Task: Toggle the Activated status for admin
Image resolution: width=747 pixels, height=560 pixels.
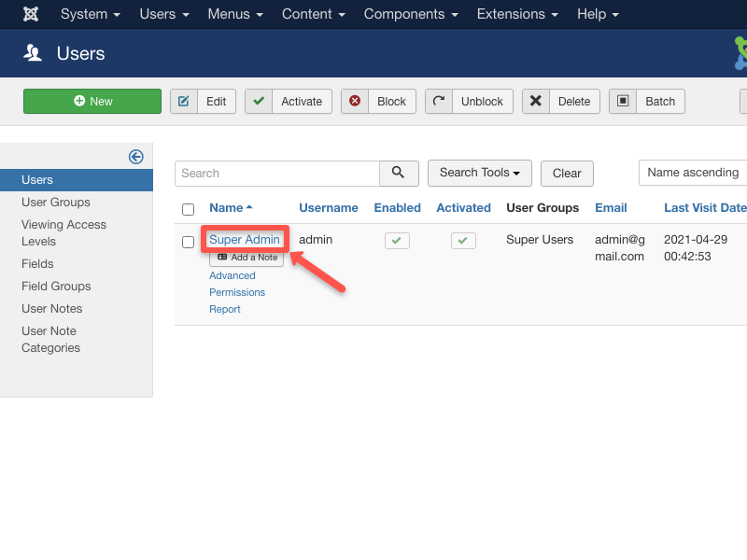Action: point(463,241)
